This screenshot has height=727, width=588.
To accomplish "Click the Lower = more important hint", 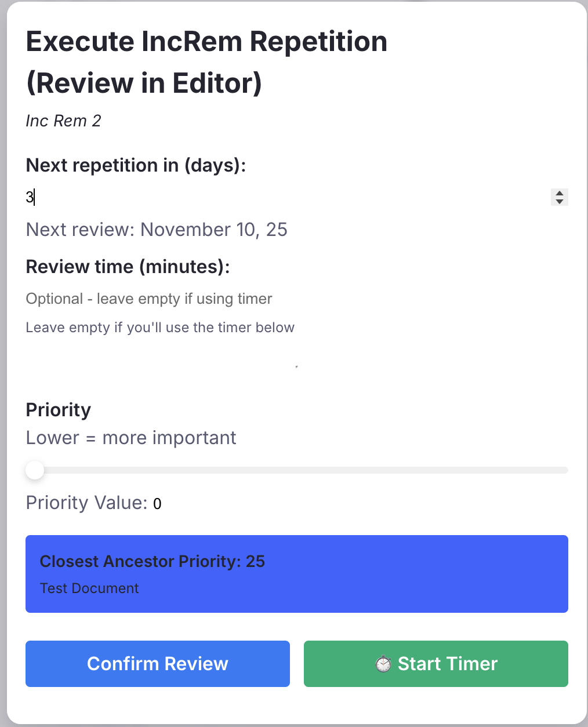I will point(131,438).
